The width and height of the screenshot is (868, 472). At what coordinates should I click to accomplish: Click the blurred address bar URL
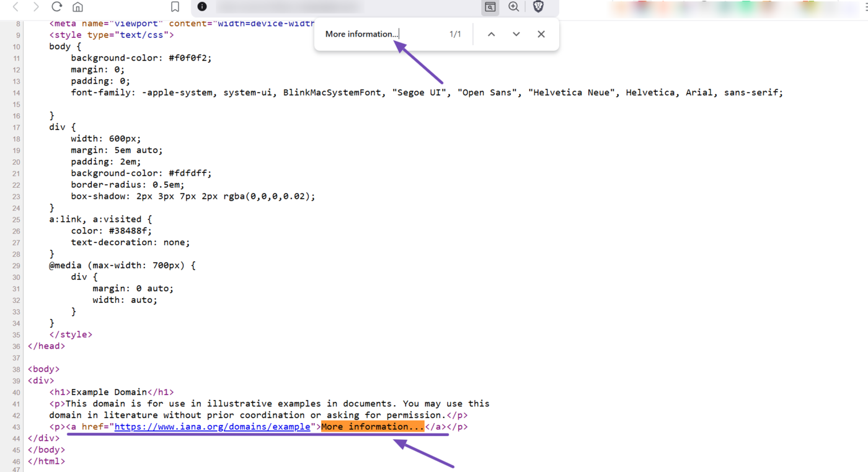288,7
